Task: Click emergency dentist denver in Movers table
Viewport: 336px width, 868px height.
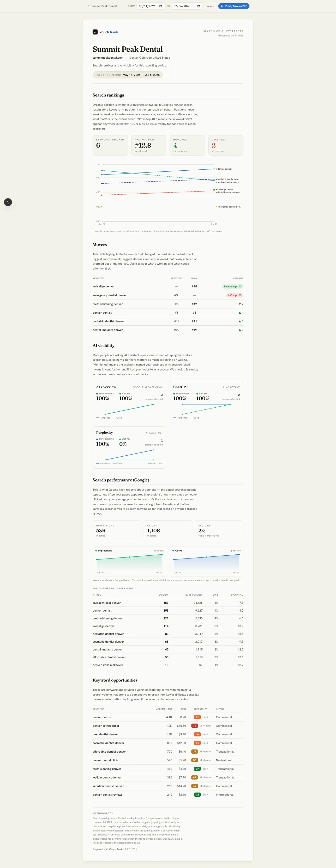Action: (x=110, y=295)
